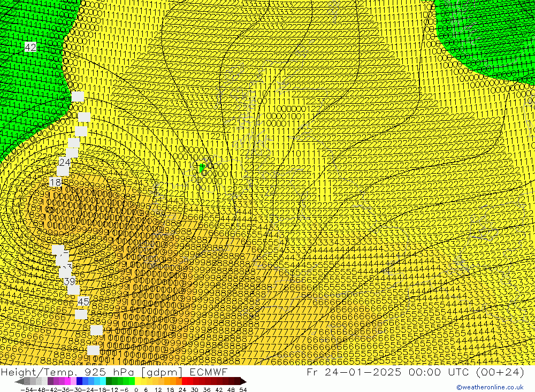This screenshot has height=392, width=535.
Task: Click the -54 value on the color scale
Action: [27, 390]
